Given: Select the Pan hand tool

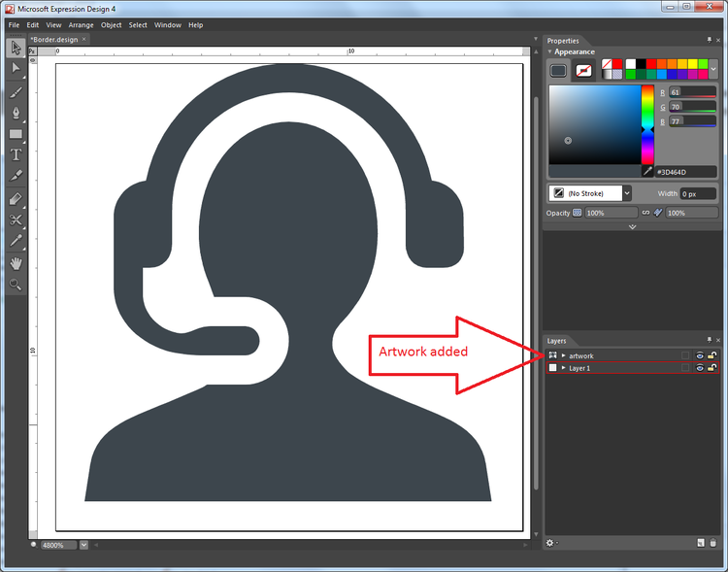Looking at the screenshot, I should pyautogui.click(x=16, y=263).
